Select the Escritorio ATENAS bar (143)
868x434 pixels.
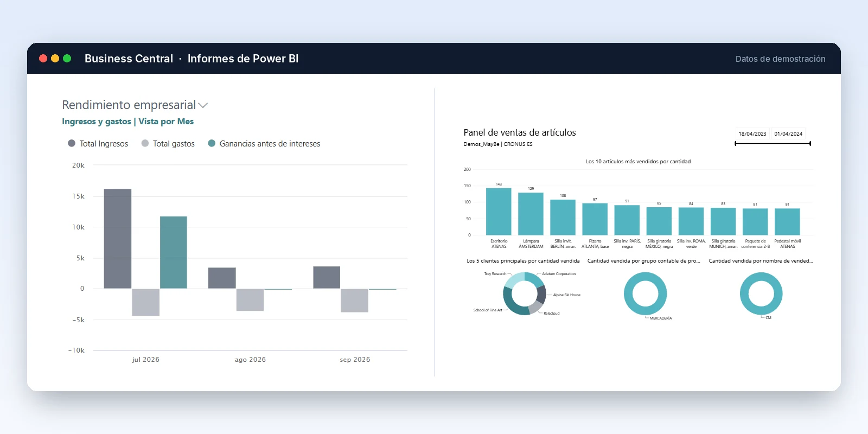pyautogui.click(x=499, y=212)
